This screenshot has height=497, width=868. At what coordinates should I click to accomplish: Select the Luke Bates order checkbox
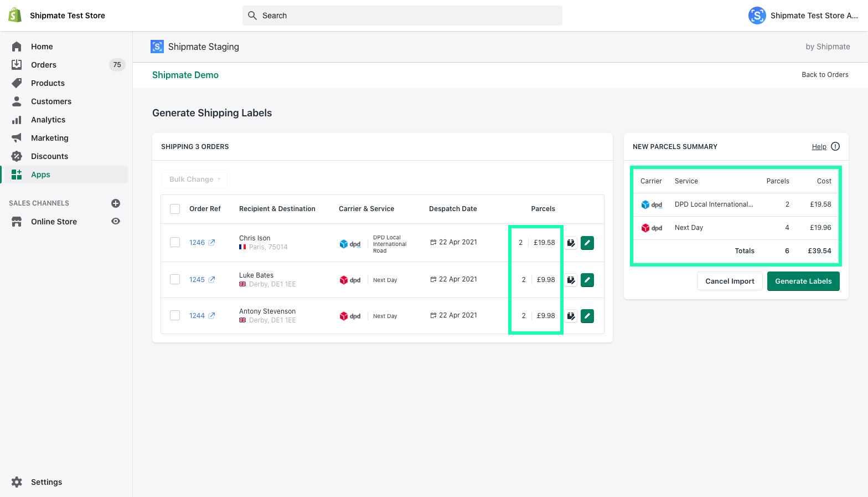coord(175,280)
